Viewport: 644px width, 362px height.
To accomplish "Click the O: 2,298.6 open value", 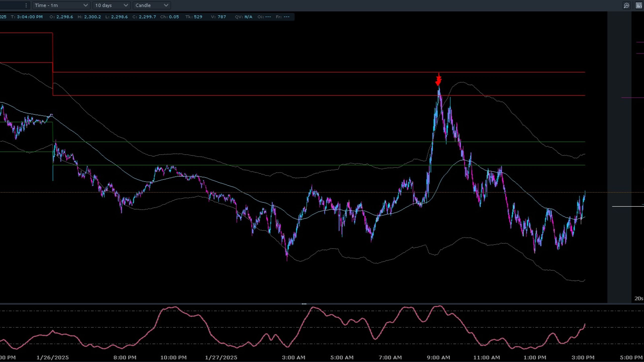I will [x=61, y=17].
